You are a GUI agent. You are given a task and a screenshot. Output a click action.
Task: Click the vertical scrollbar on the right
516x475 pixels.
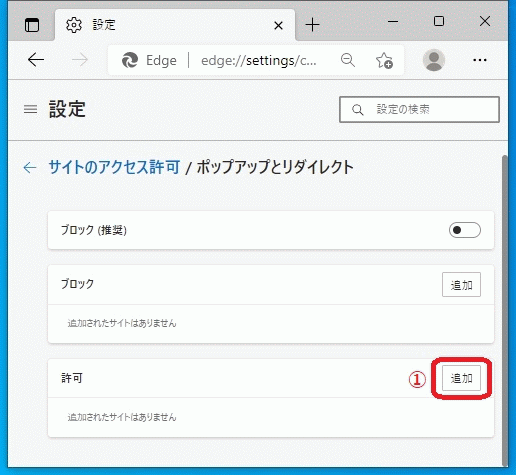[505, 310]
